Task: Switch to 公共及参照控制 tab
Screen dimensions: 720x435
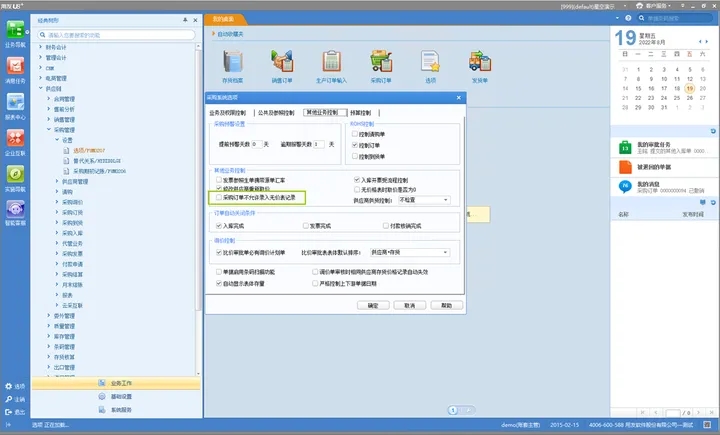Action: (x=276, y=113)
